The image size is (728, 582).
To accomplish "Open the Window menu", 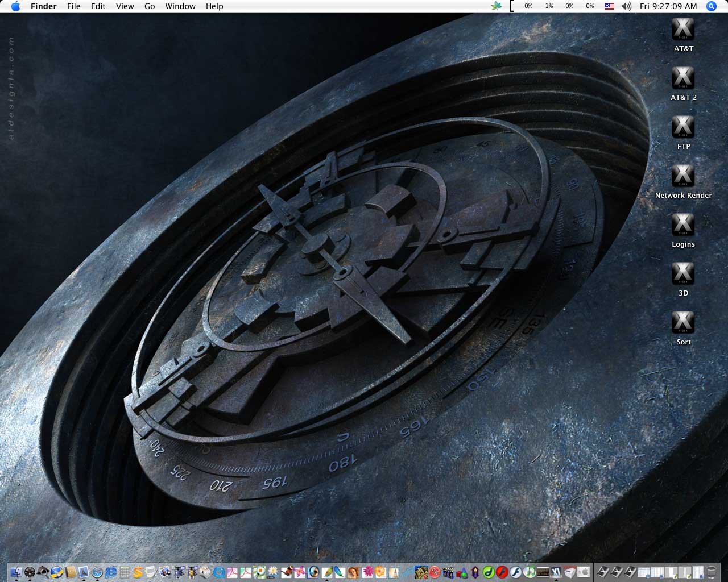I will tap(180, 6).
